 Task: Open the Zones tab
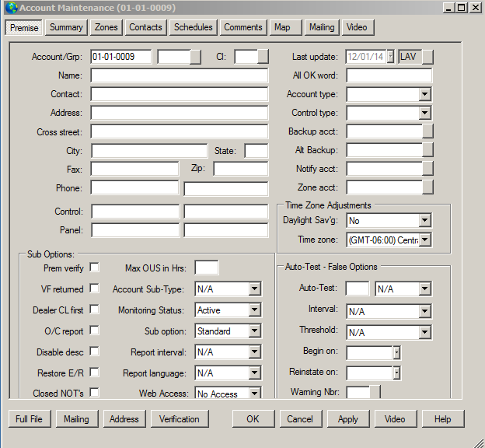click(x=106, y=27)
